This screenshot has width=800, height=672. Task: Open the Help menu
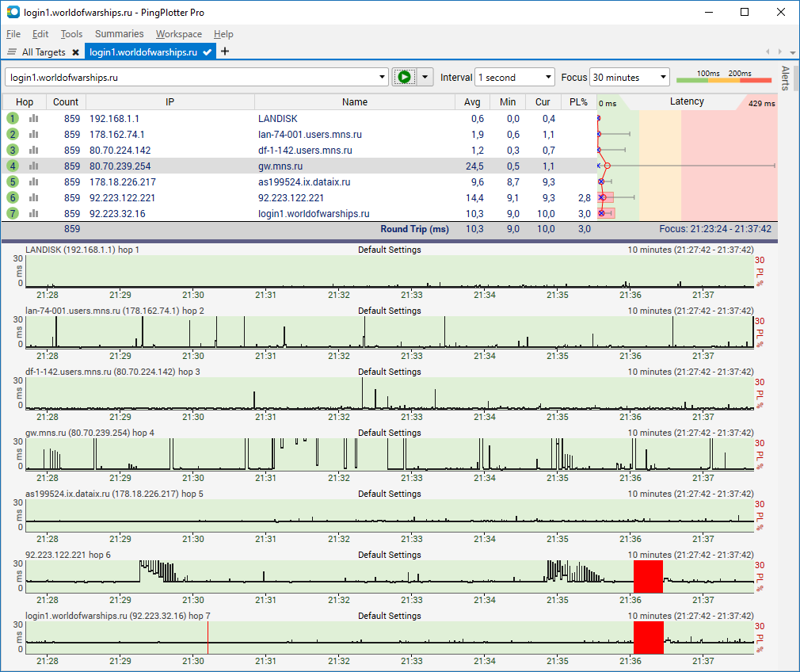click(x=223, y=34)
